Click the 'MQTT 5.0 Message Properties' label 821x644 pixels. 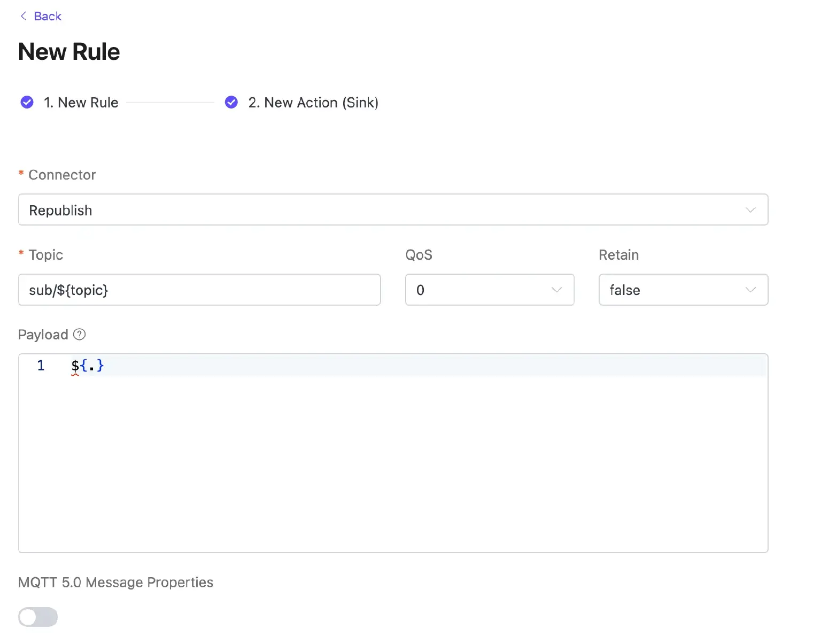pyautogui.click(x=115, y=582)
